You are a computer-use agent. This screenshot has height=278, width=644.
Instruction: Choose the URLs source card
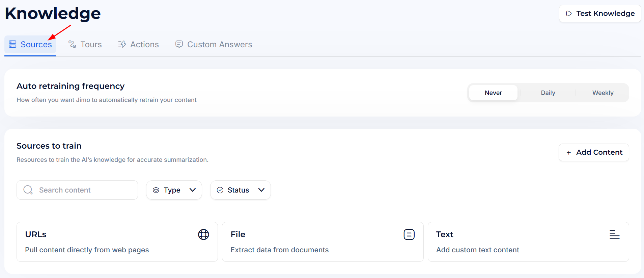tap(117, 242)
